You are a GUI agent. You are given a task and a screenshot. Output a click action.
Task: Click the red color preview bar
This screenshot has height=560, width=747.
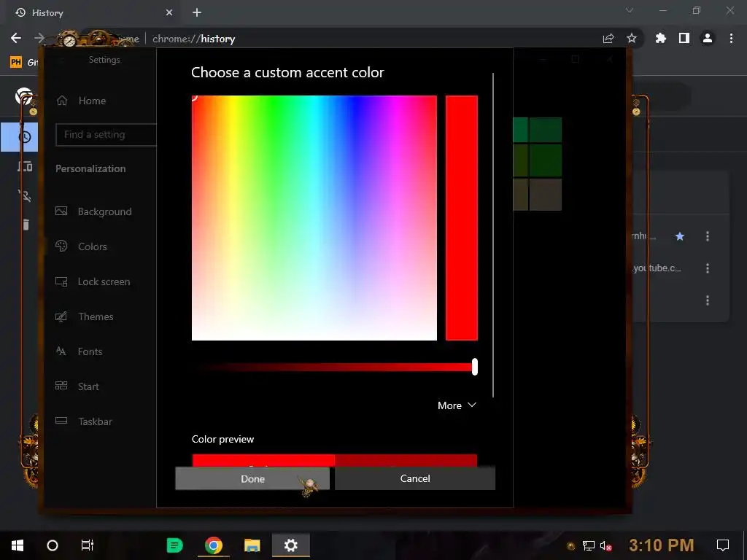tap(334, 460)
